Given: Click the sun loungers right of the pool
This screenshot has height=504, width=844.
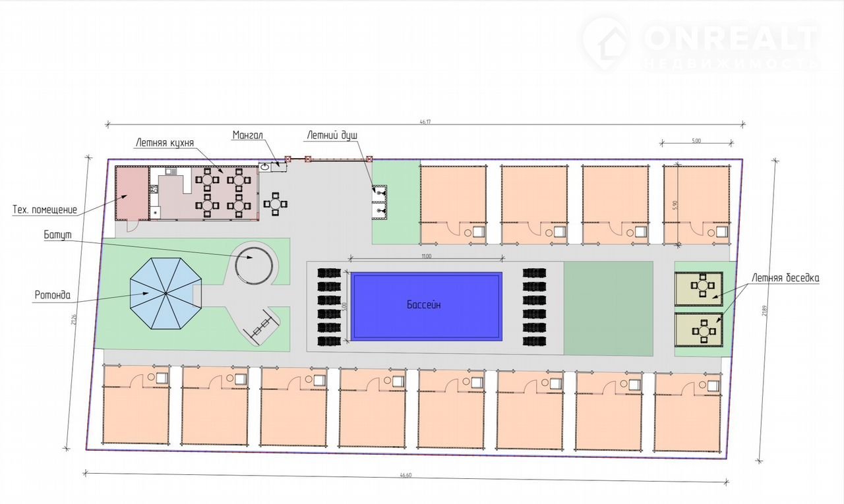Looking at the screenshot, I should click(x=535, y=306).
